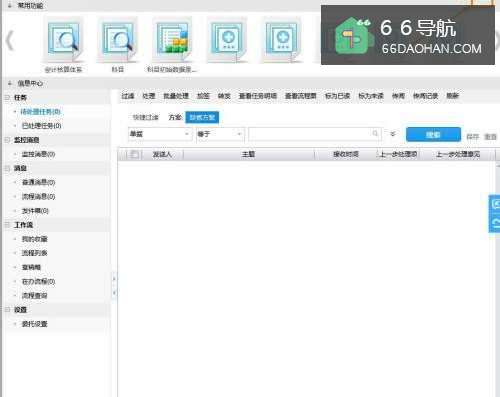The image size is (500, 397).
Task: Collapse the 常用功能 panel
Action: [10, 5]
